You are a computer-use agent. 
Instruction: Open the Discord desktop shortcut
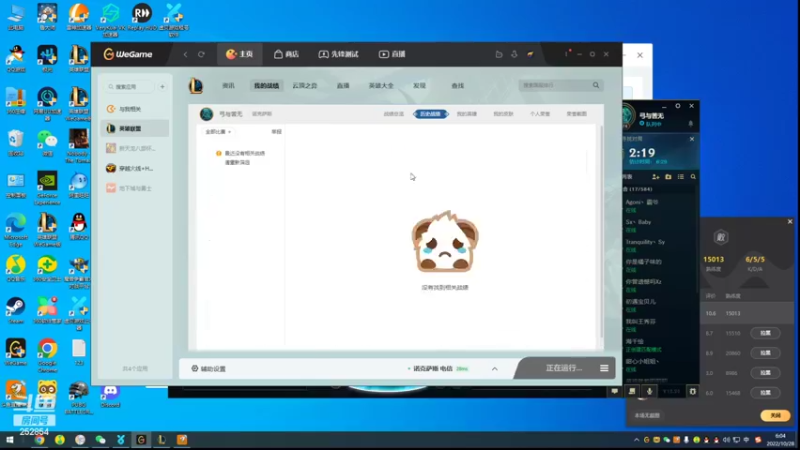coord(110,396)
